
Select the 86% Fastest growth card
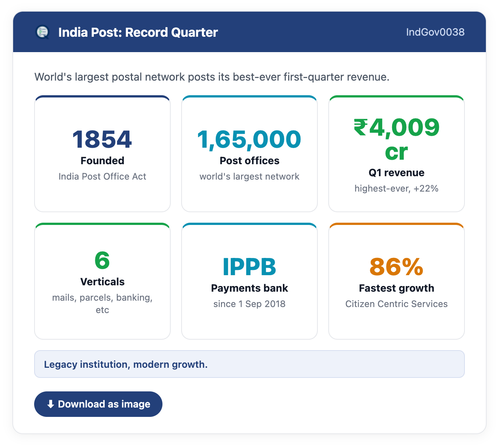coord(397,281)
